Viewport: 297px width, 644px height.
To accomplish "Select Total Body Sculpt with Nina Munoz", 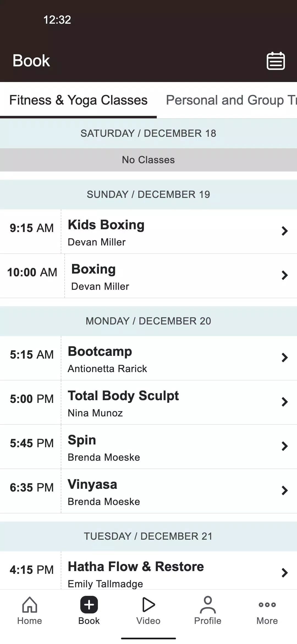I will [148, 402].
